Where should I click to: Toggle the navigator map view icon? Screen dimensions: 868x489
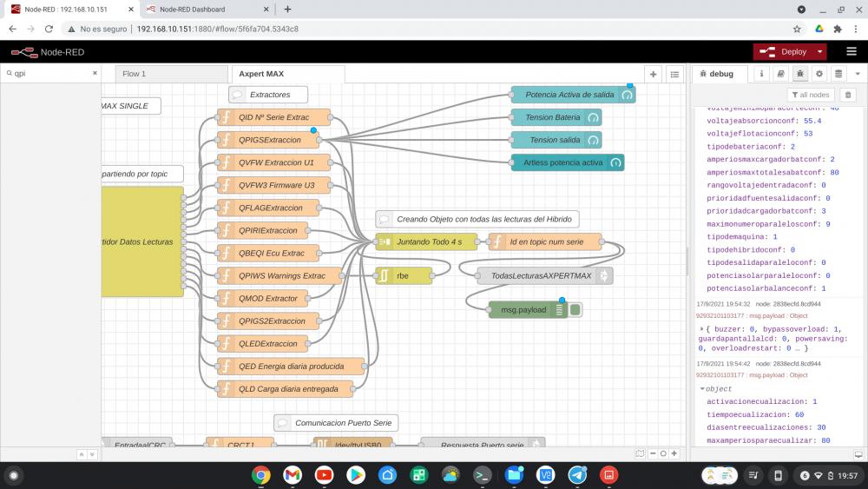[x=640, y=453]
